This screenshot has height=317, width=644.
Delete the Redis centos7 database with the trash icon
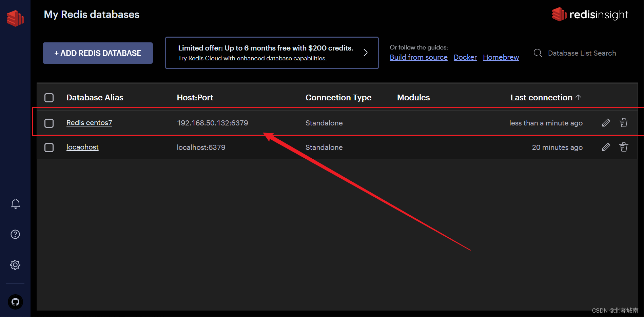coord(624,122)
